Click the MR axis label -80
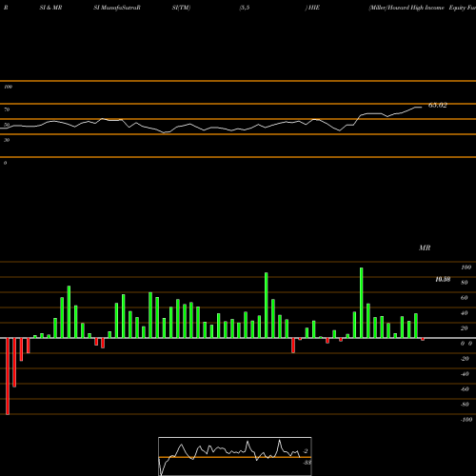The height and width of the screenshot is (476, 476). (465, 405)
